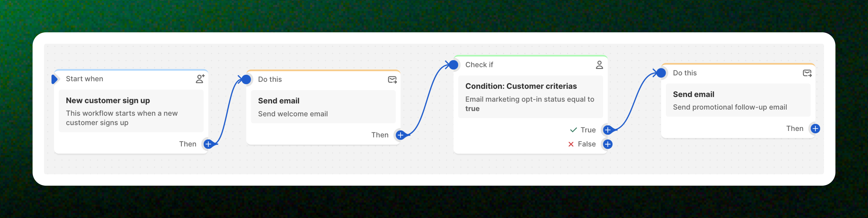Click the mail icon on promotional Do this card

pos(807,73)
